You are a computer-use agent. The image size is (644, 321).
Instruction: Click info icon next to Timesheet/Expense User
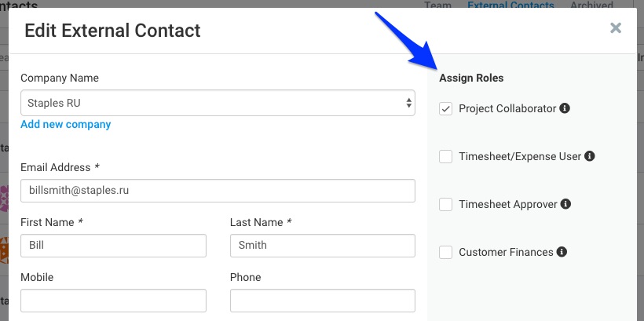(x=589, y=156)
